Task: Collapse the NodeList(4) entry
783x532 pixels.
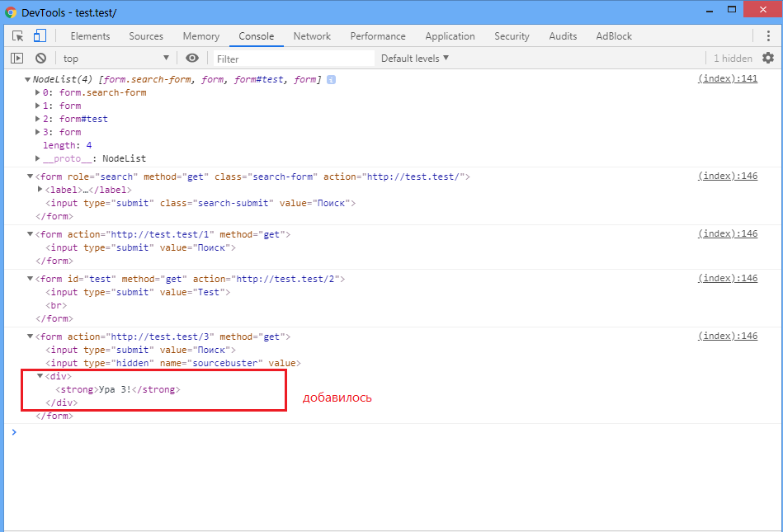Action: click(27, 79)
